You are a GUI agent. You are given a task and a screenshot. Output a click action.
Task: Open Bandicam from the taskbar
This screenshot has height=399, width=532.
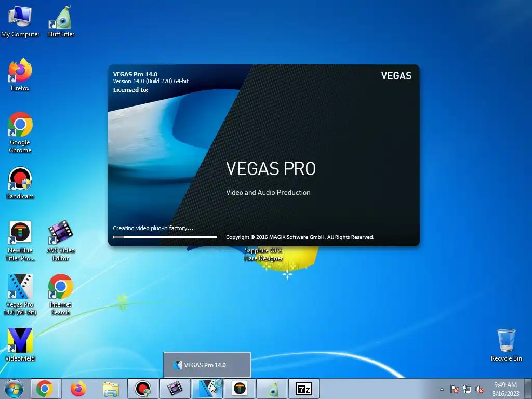click(x=143, y=389)
